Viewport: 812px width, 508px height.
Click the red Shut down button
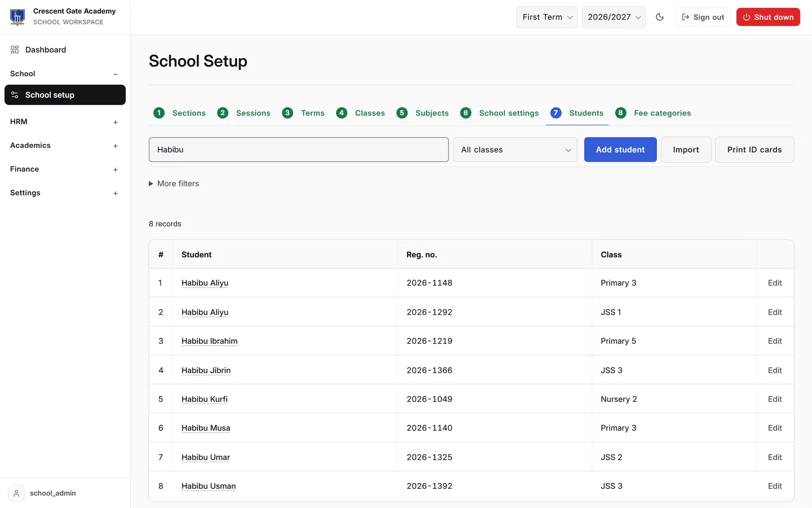click(x=768, y=17)
